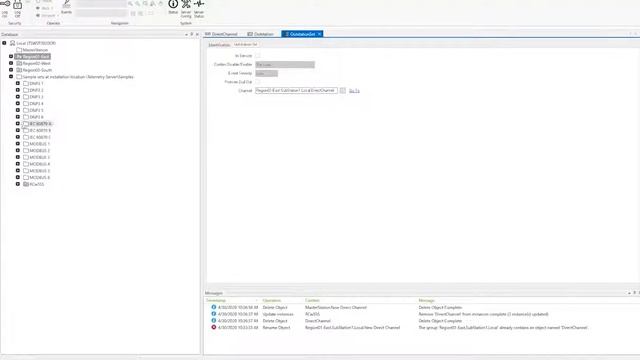
Task: Expand the DNP3 1 folder
Action: tap(18, 83)
